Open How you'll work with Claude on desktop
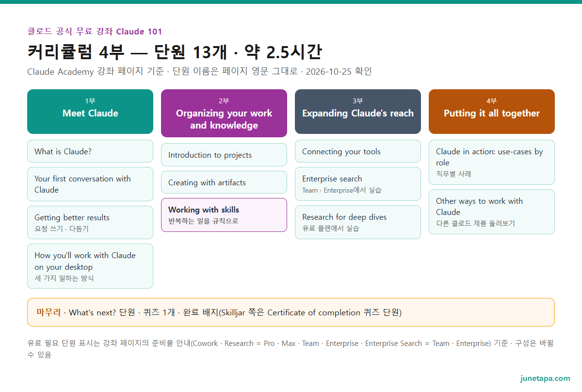The height and width of the screenshot is (392, 582). [x=90, y=266]
